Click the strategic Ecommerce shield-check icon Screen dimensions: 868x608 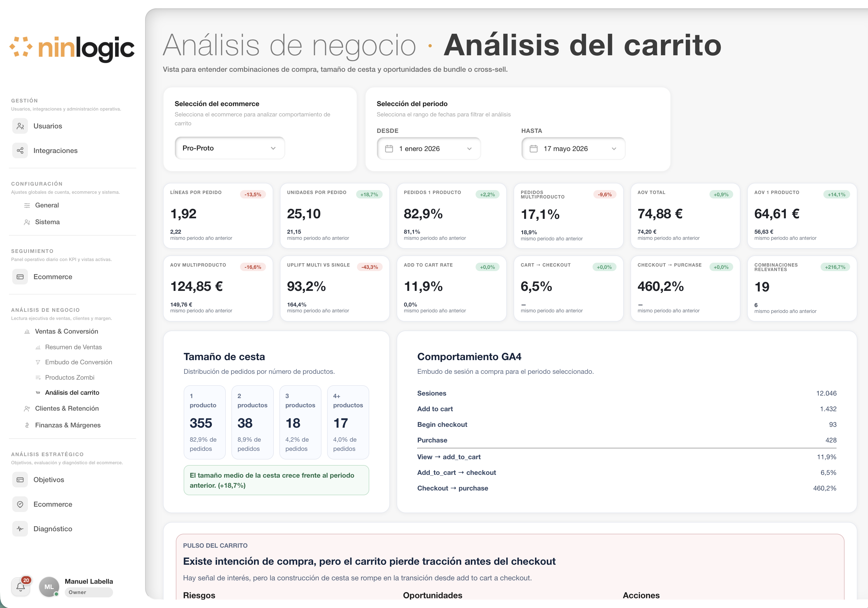[20, 504]
